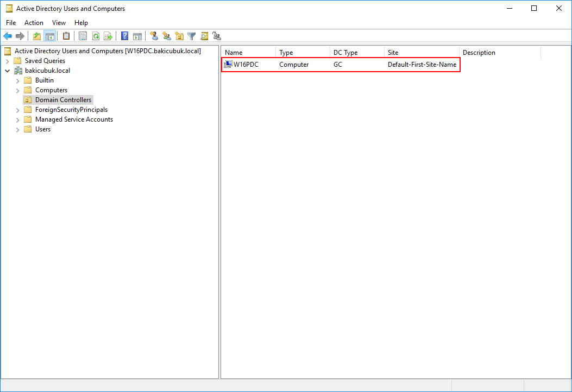Expand the Computers container
The image size is (572, 392).
[x=17, y=91]
